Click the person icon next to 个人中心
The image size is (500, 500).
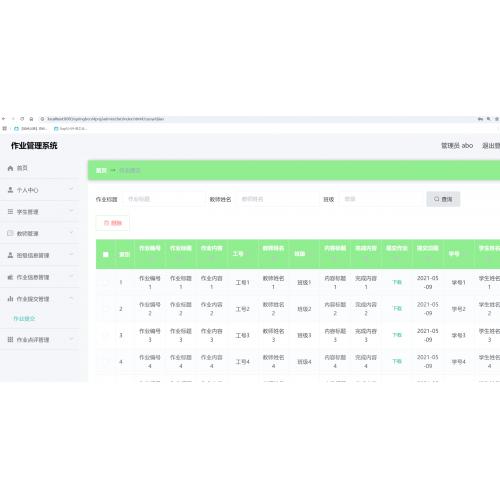(x=10, y=190)
